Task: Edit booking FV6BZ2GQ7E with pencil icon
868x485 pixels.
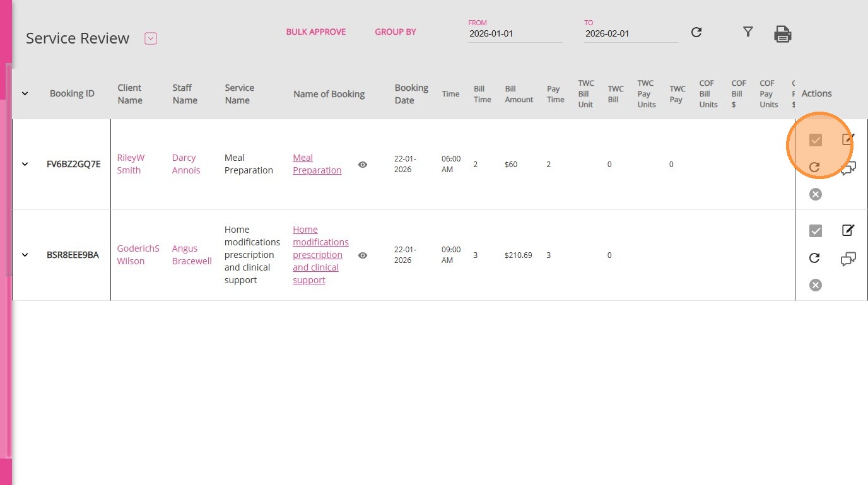Action: point(848,139)
